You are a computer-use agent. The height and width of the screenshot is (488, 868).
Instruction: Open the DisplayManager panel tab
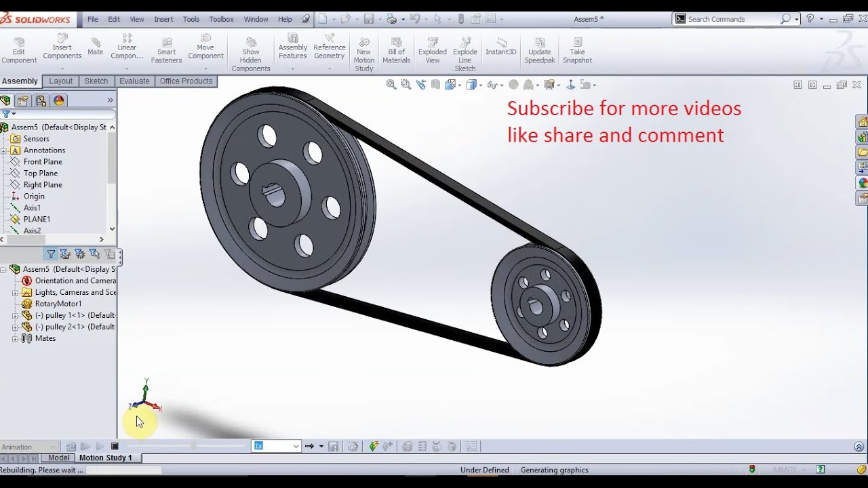pyautogui.click(x=59, y=100)
